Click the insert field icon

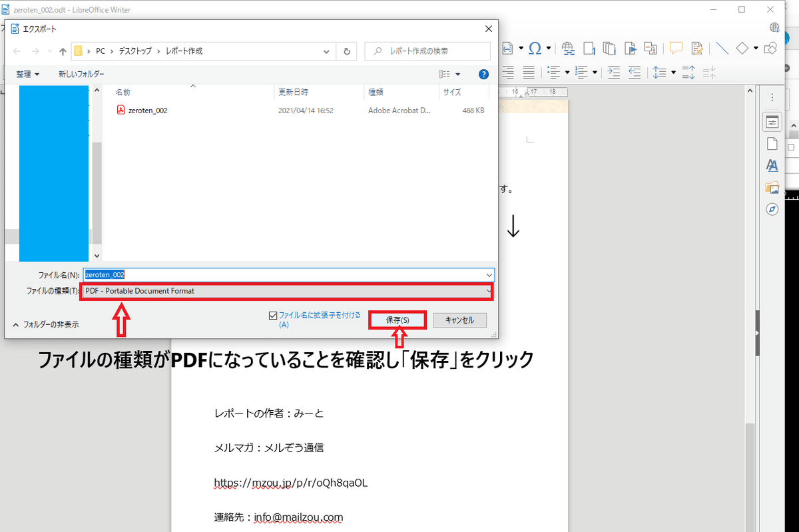pyautogui.click(x=508, y=48)
